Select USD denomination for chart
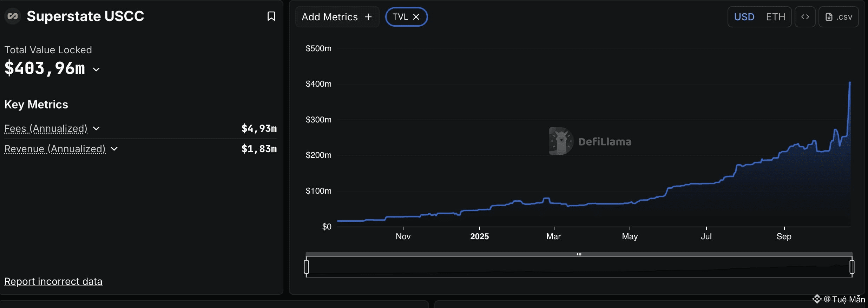 click(744, 17)
